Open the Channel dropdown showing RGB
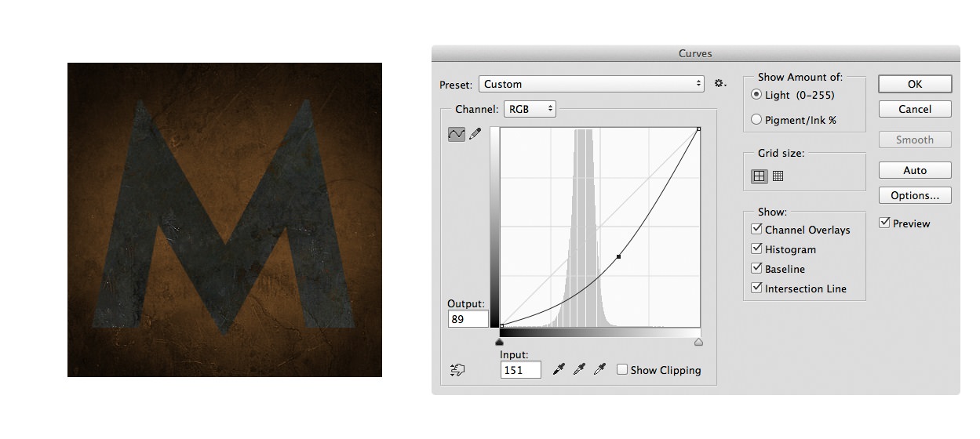 coord(530,109)
